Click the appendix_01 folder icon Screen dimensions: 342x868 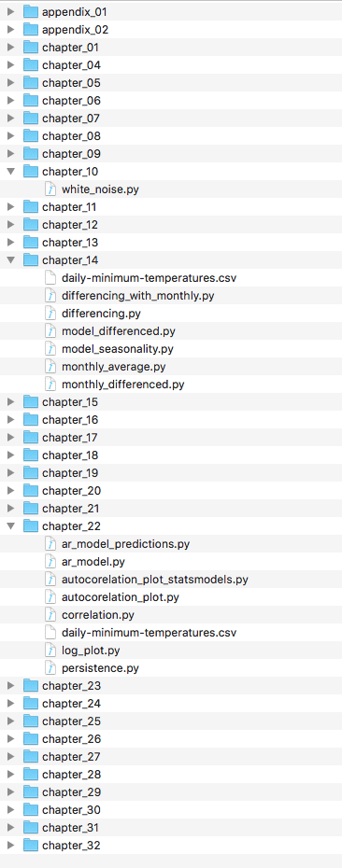31,11
